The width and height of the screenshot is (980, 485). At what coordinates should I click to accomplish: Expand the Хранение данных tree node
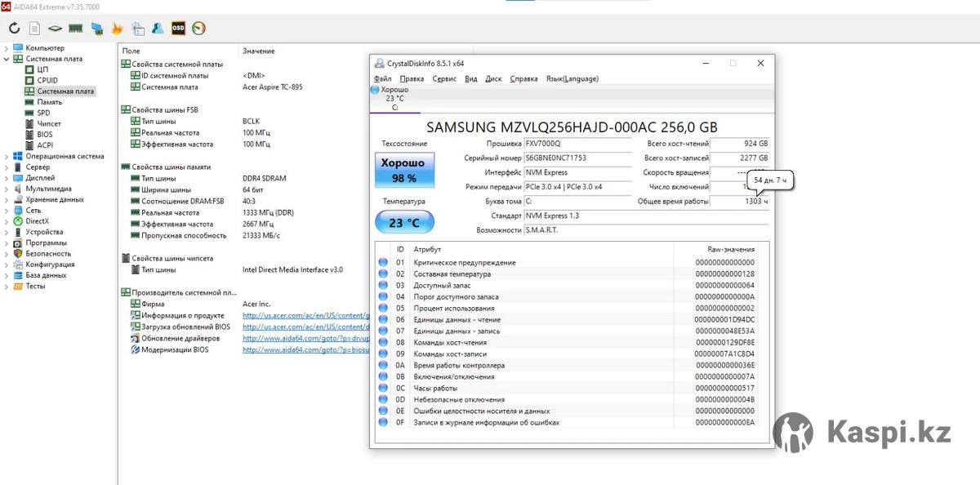pyautogui.click(x=7, y=199)
